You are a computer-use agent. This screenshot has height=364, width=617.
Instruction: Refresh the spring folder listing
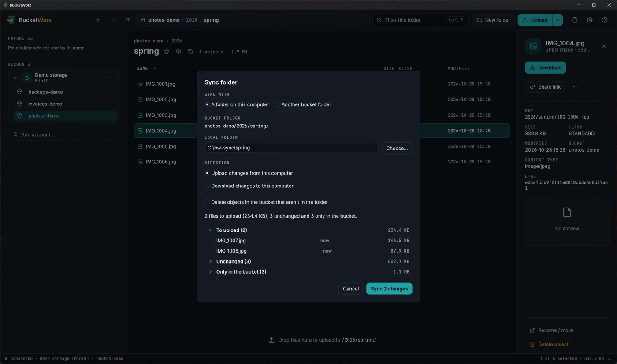point(190,52)
